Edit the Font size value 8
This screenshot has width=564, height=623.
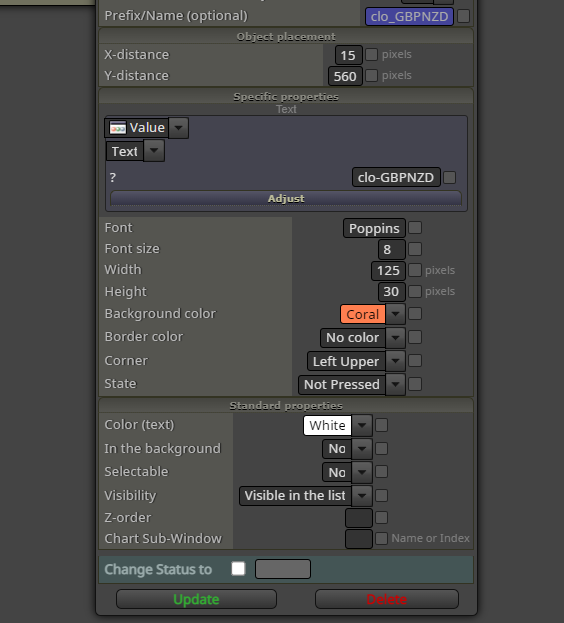392,250
